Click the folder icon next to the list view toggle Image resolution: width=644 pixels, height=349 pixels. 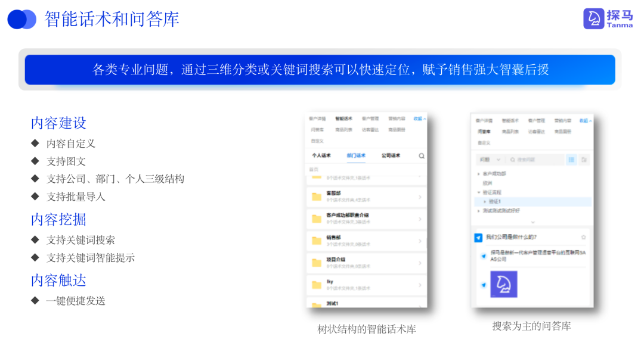point(584,160)
